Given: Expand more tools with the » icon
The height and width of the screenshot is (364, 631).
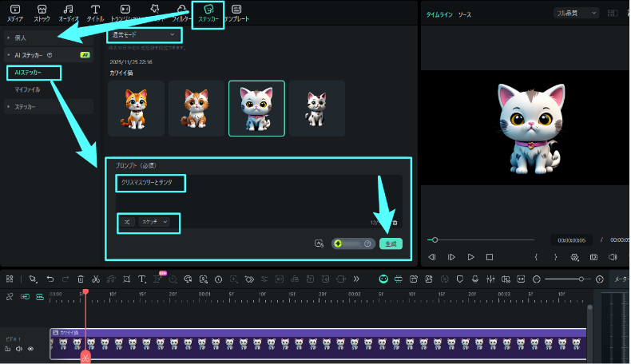Looking at the screenshot, I should [356, 279].
